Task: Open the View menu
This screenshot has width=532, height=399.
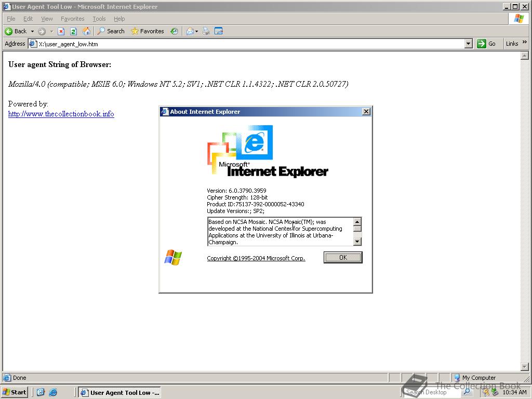Action: pos(47,19)
